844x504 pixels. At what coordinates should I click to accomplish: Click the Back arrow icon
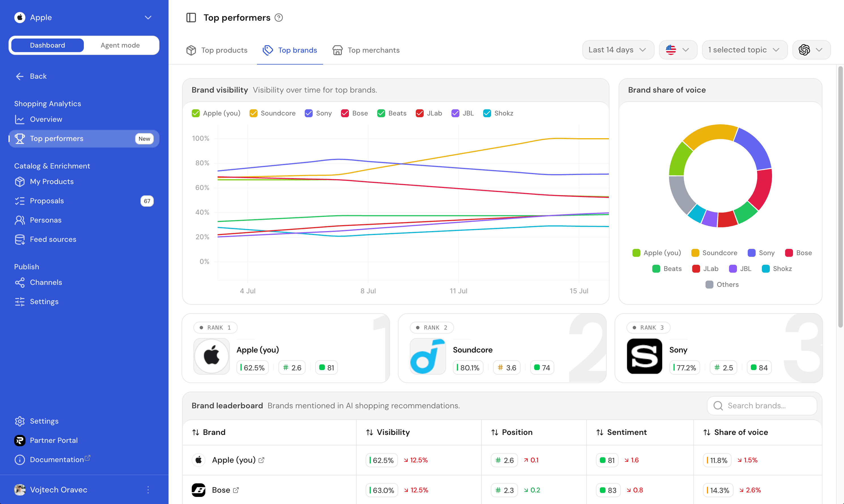tap(20, 76)
